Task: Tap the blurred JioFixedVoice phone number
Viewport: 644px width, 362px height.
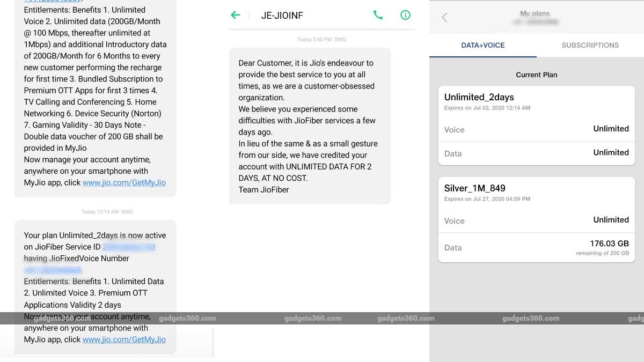Action: (53, 270)
